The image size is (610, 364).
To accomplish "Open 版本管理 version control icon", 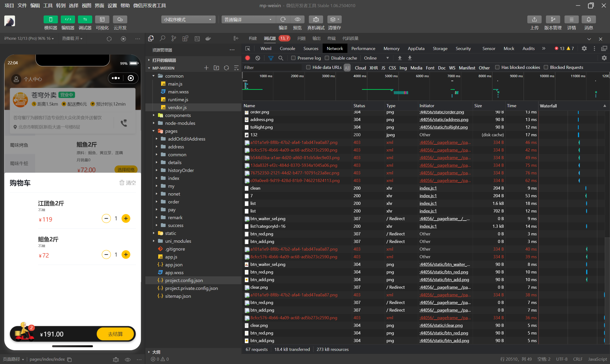I will 553,19.
